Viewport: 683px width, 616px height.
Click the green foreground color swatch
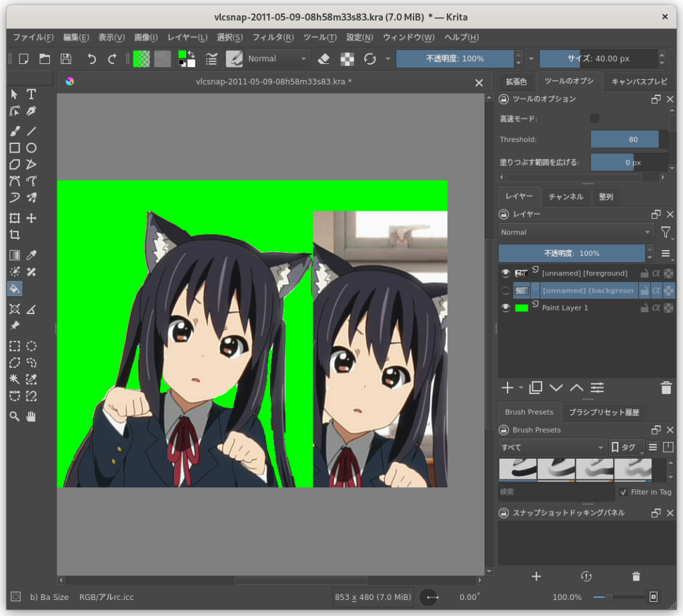(x=182, y=55)
